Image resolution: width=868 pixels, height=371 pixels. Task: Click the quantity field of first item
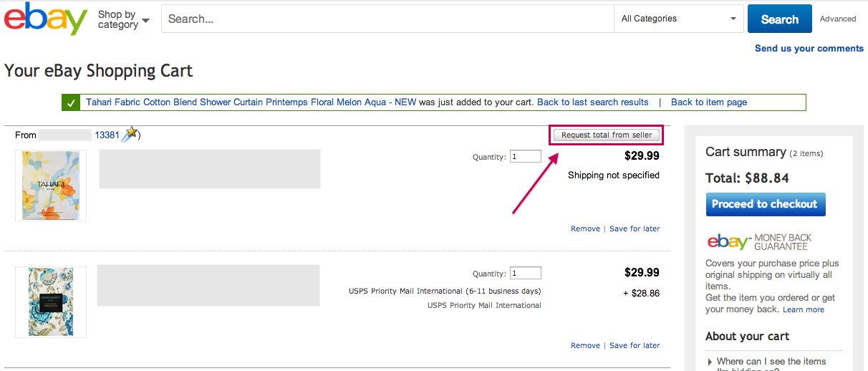(525, 156)
